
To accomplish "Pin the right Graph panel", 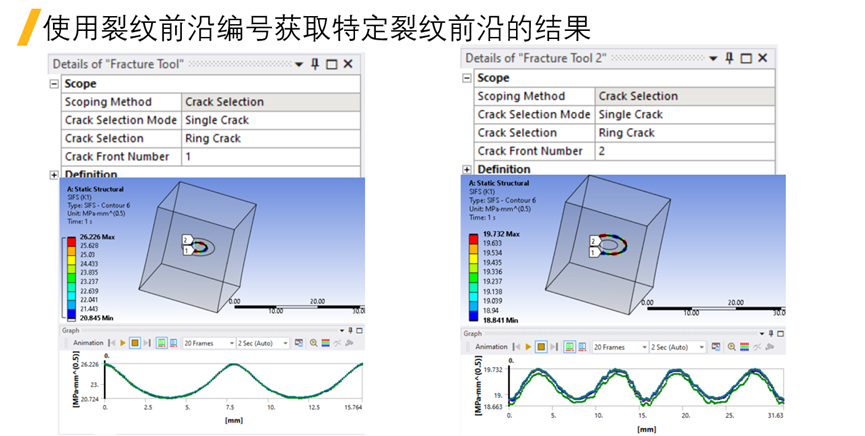I will 771,333.
